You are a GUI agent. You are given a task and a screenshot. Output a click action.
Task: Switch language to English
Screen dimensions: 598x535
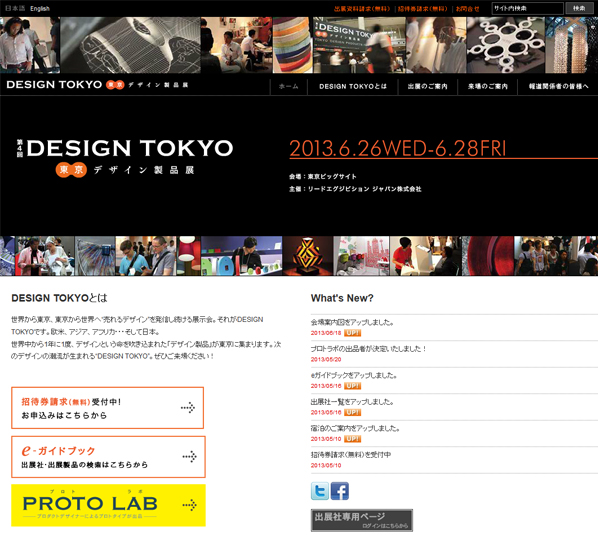pos(40,8)
